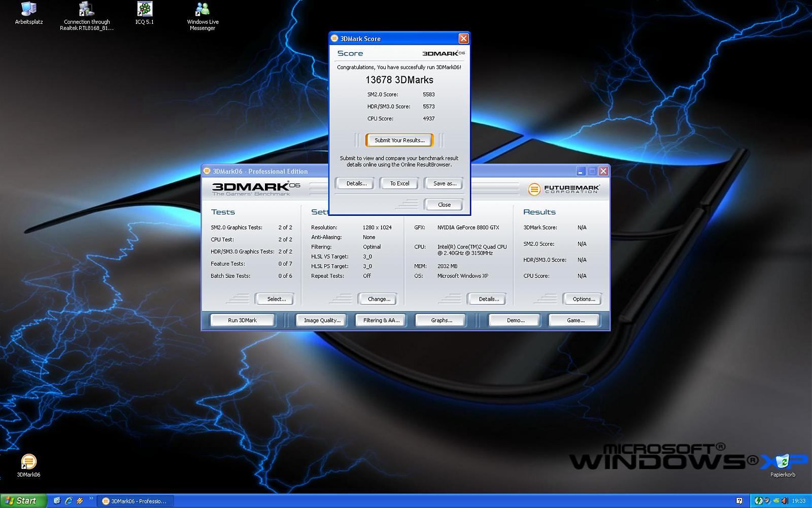
Task: Open Details in the 3DMark Score dialog
Action: click(356, 183)
